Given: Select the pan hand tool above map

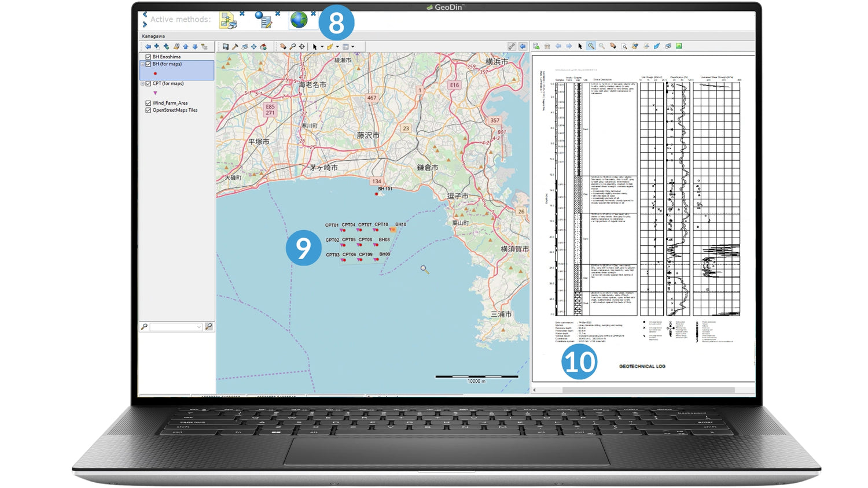Looking at the screenshot, I should (x=283, y=47).
